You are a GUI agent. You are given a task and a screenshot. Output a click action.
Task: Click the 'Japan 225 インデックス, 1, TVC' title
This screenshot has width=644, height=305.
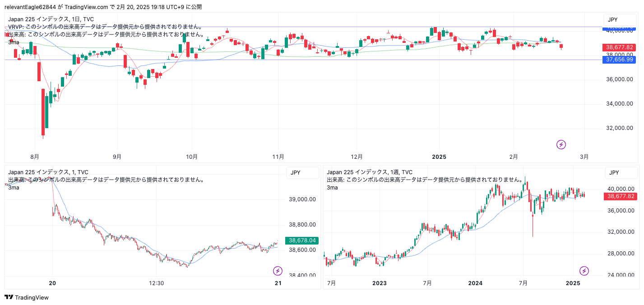coord(48,172)
